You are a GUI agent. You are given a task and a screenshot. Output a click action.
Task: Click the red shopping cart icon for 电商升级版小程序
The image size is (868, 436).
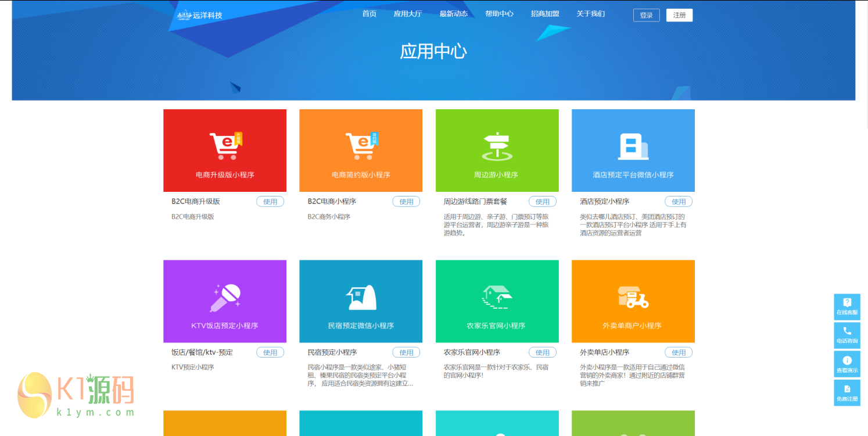(225, 146)
